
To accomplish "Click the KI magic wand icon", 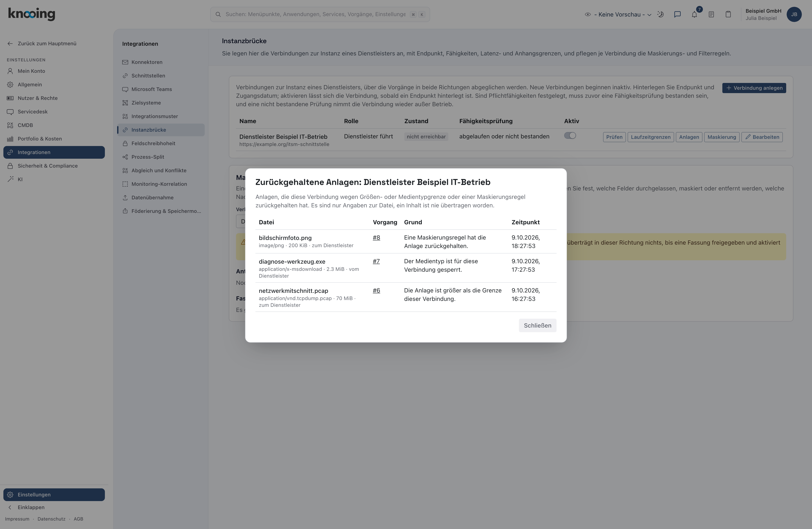I will [x=10, y=179].
